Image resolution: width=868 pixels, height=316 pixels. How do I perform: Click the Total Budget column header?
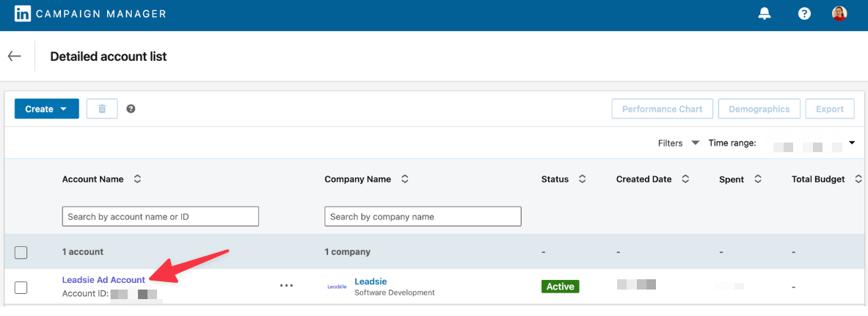coord(818,179)
